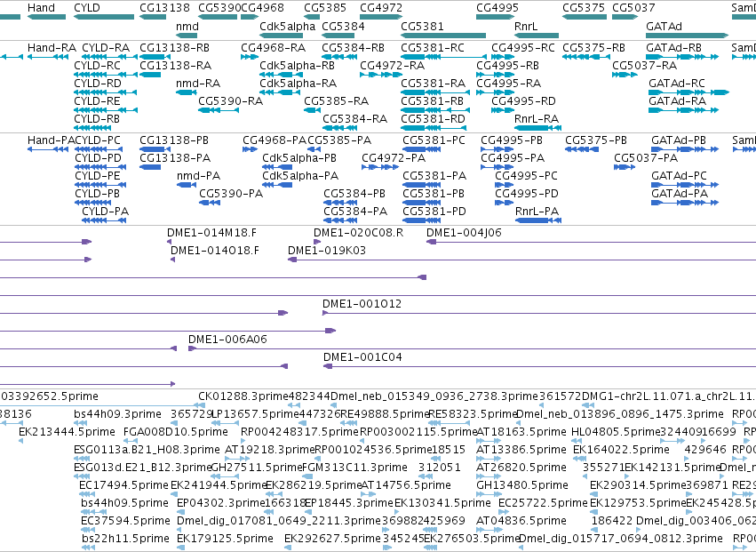The image size is (756, 552).
Task: Select the Cdk5alpha-RB transcript label
Action: pyautogui.click(x=297, y=66)
